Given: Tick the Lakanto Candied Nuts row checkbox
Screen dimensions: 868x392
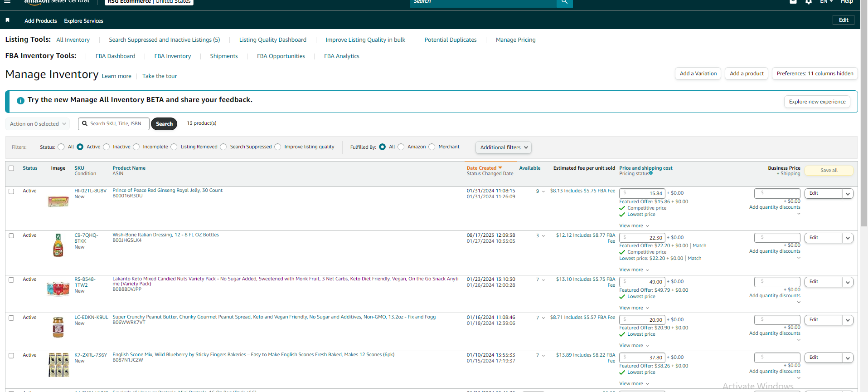Looking at the screenshot, I should tap(11, 280).
